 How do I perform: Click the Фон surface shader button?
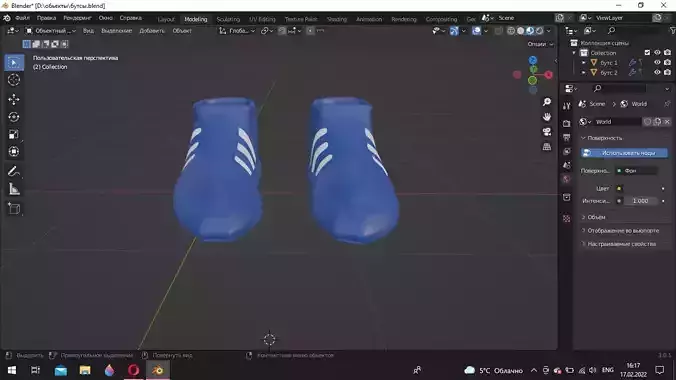(636, 171)
